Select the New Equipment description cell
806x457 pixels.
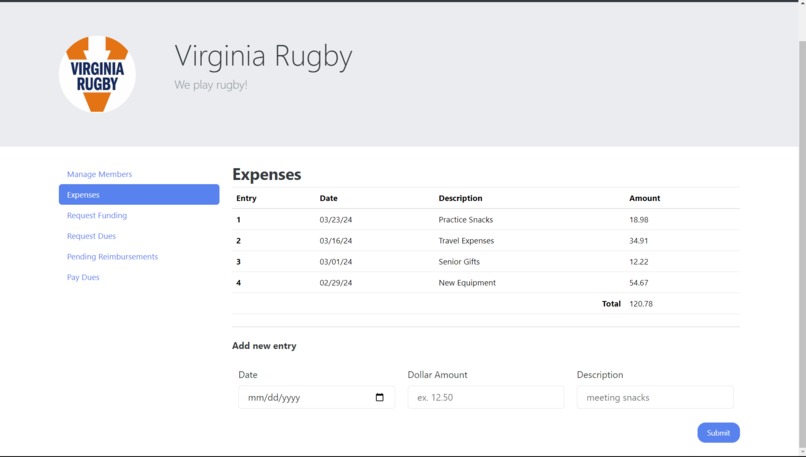coord(467,283)
